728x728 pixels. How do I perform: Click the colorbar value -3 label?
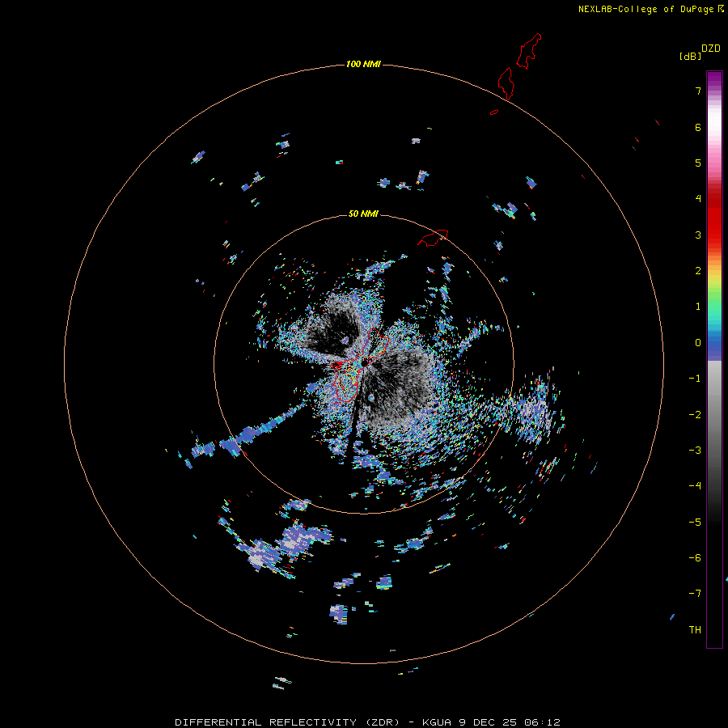tap(695, 451)
